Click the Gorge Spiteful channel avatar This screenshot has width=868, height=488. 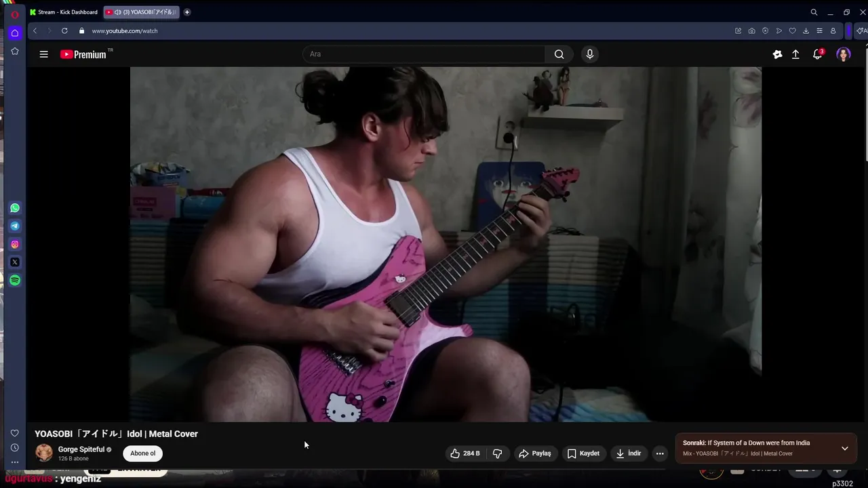[44, 453]
